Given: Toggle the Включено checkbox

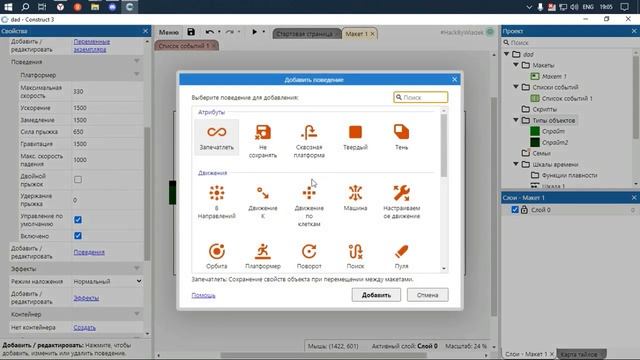Looking at the screenshot, I should pyautogui.click(x=78, y=236).
